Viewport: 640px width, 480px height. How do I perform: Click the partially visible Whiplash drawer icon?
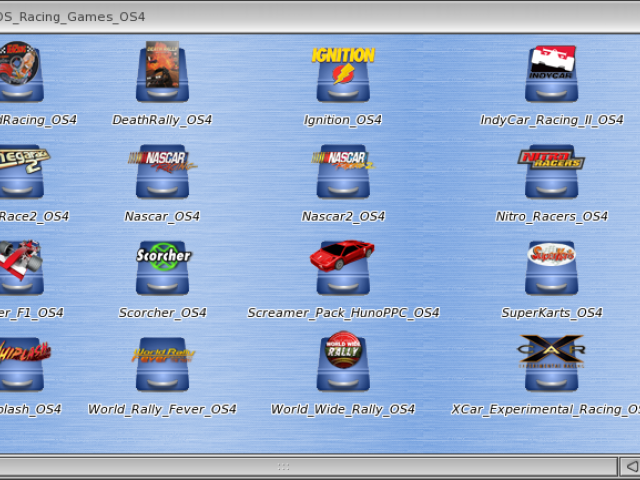pyautogui.click(x=22, y=364)
